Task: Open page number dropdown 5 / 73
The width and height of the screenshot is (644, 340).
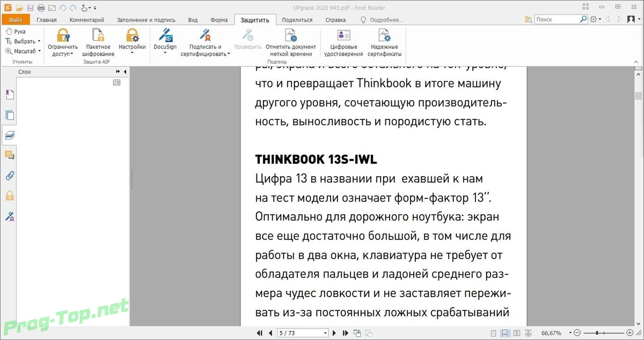Action: (324, 333)
